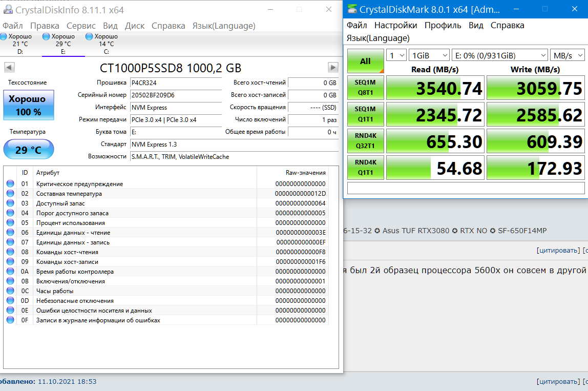Click raw value 000000000001F6
Viewport: 588px width, 391px height.
coord(301,262)
